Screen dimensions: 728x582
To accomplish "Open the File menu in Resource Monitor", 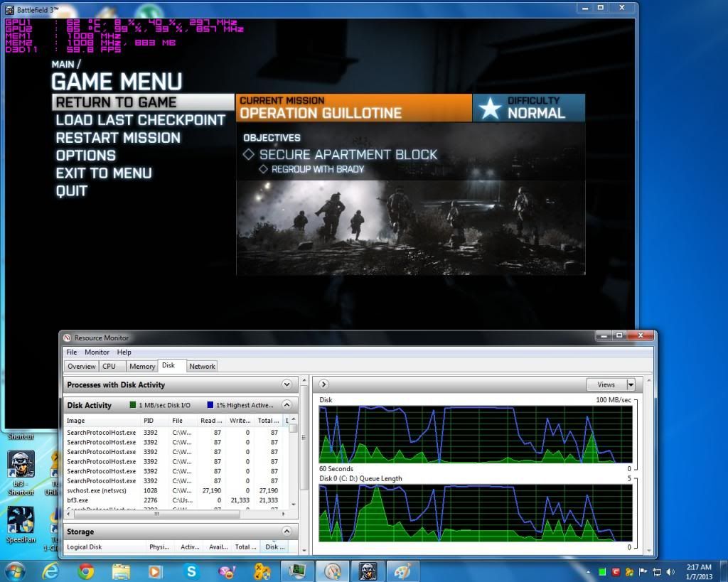I will pyautogui.click(x=72, y=352).
